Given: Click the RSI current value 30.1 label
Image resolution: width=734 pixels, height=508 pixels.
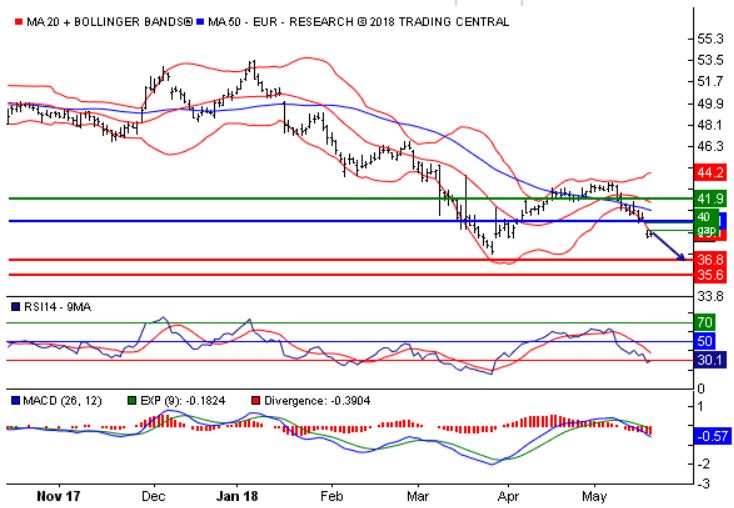Looking at the screenshot, I should pos(710,360).
